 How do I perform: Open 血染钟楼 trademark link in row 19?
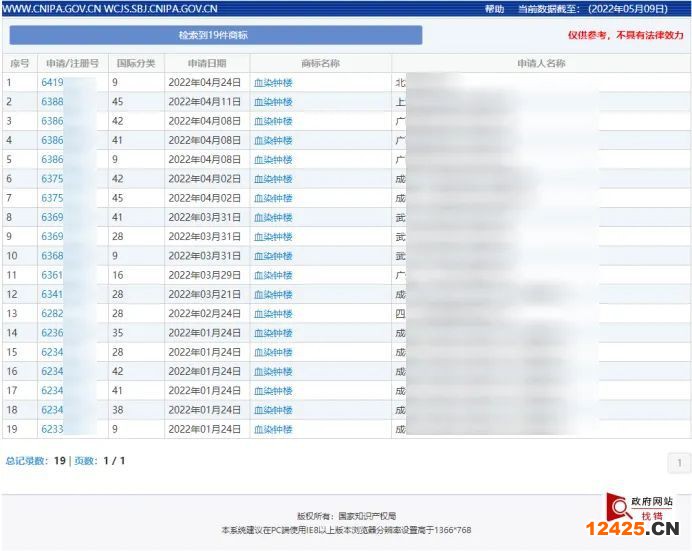[x=273, y=429]
